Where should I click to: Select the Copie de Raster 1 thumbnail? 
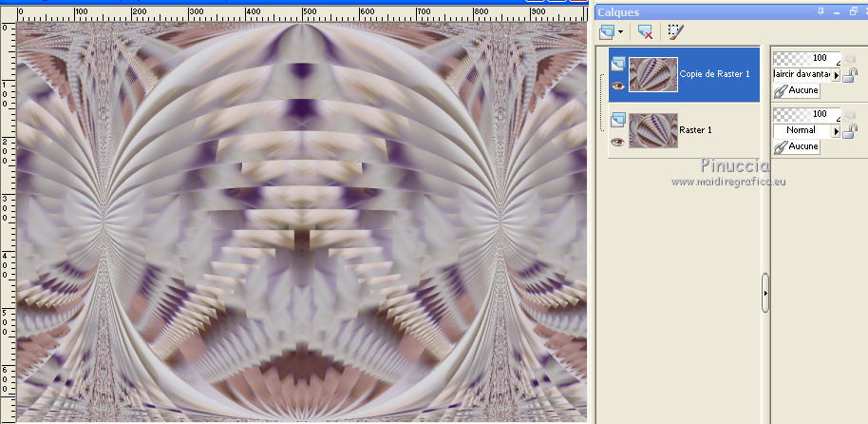[653, 74]
